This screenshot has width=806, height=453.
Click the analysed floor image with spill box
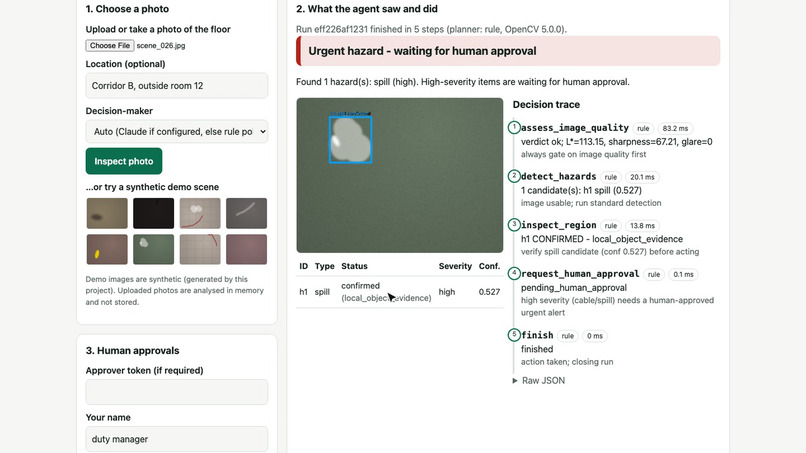coord(399,175)
